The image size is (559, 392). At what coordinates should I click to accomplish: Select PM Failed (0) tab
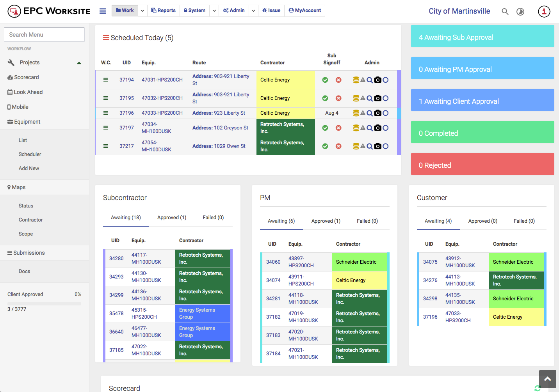(367, 221)
